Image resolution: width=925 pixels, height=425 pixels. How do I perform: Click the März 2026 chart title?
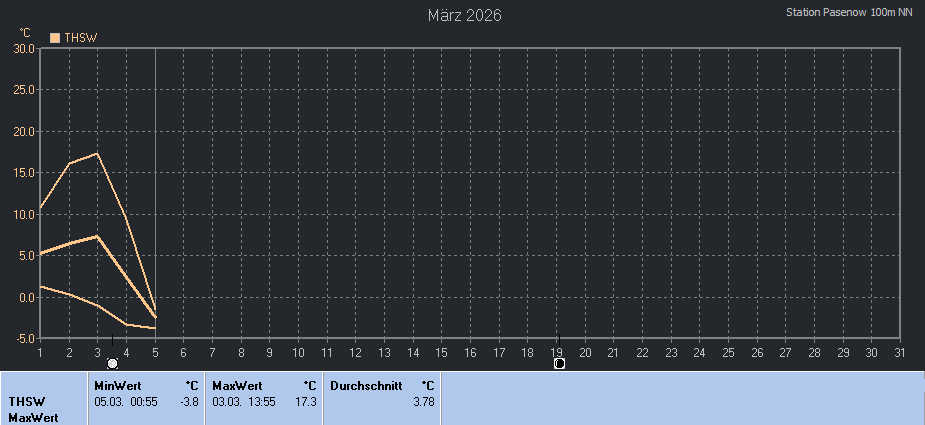coord(464,15)
